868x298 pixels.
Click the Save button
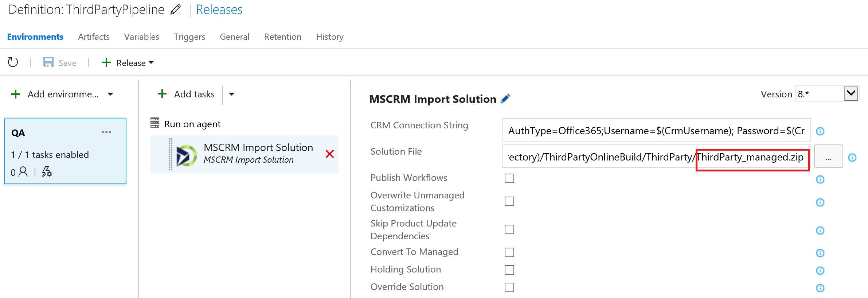click(x=60, y=63)
